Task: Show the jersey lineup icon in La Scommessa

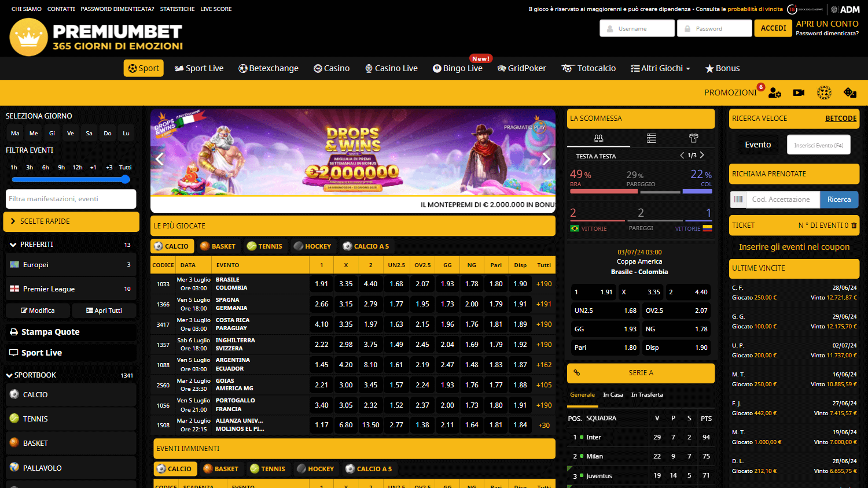Action: pos(694,138)
